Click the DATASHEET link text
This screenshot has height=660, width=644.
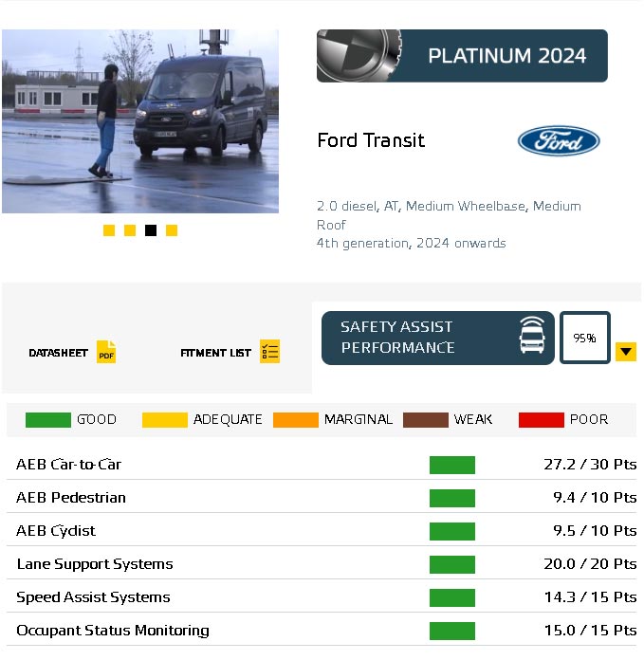click(58, 353)
